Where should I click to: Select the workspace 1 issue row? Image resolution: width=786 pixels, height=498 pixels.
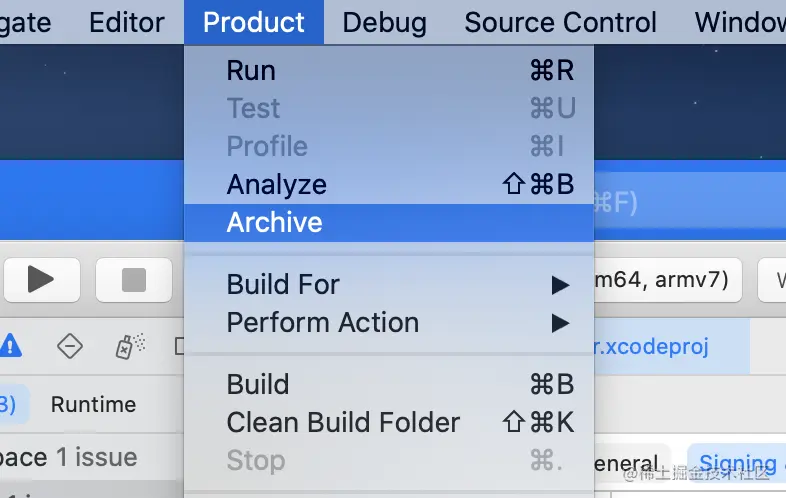(x=69, y=457)
